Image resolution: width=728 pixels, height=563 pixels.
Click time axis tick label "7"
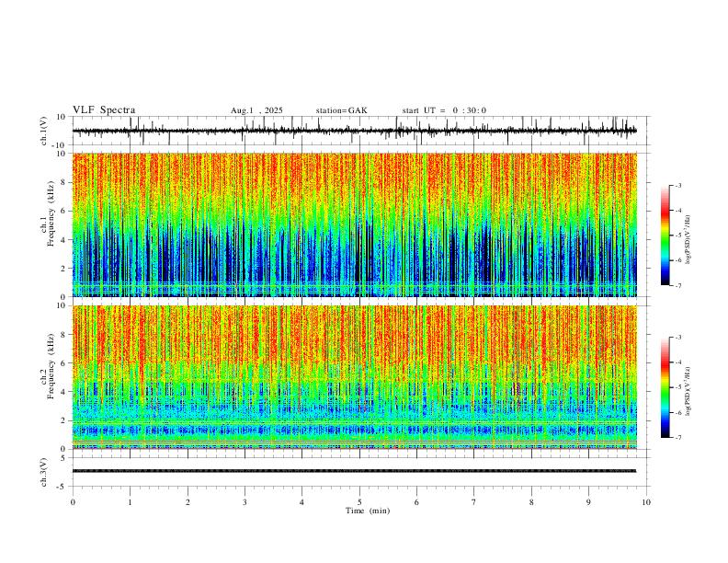474,502
